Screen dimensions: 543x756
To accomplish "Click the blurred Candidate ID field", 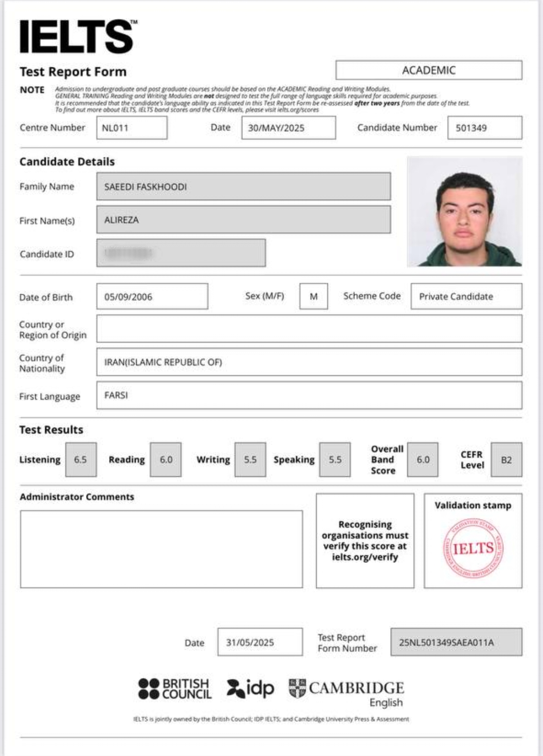I will (x=181, y=253).
